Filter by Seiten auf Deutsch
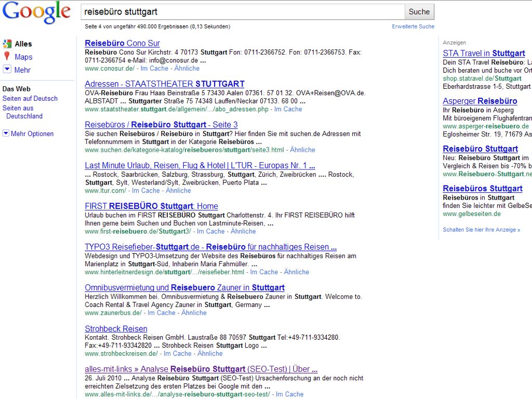This screenshot has height=399, width=532. pos(30,99)
